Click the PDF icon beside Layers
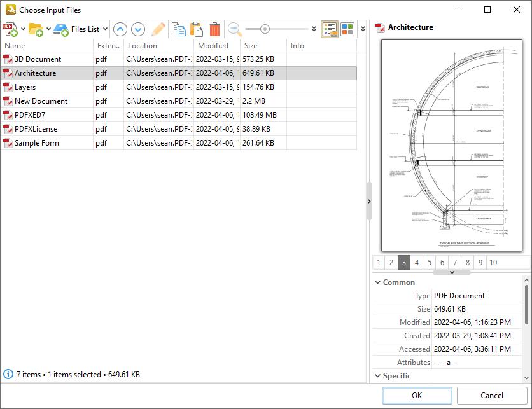Viewport: 532px width, 409px height. point(8,87)
